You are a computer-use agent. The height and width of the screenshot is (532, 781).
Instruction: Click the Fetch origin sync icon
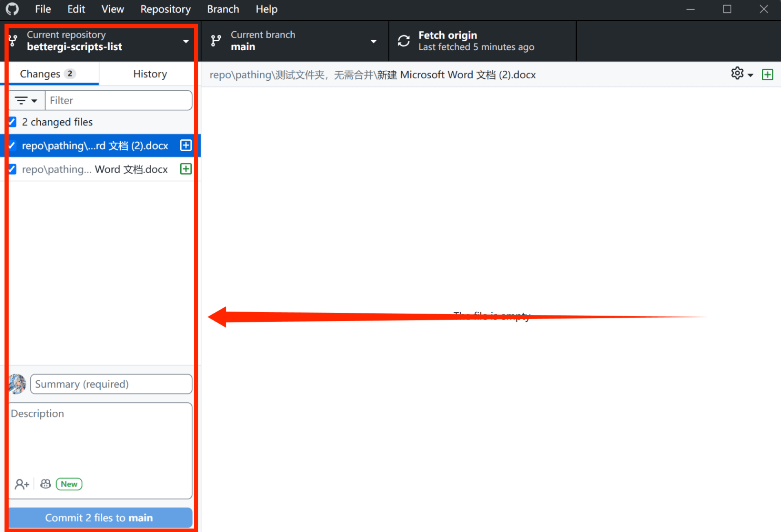(x=403, y=41)
